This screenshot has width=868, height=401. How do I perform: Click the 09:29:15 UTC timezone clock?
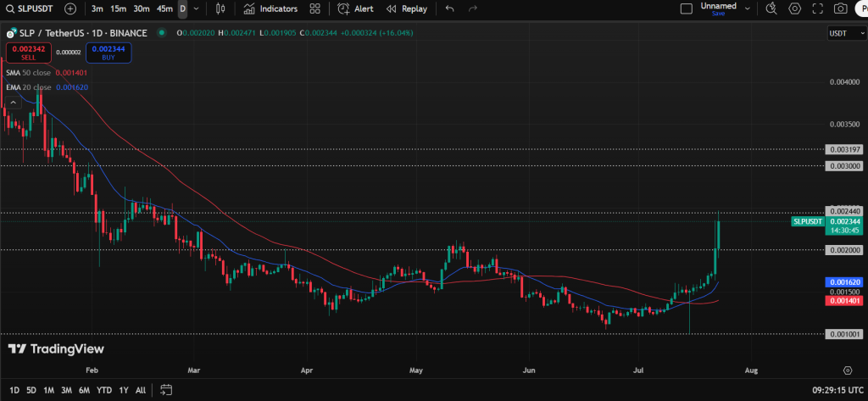(x=837, y=390)
